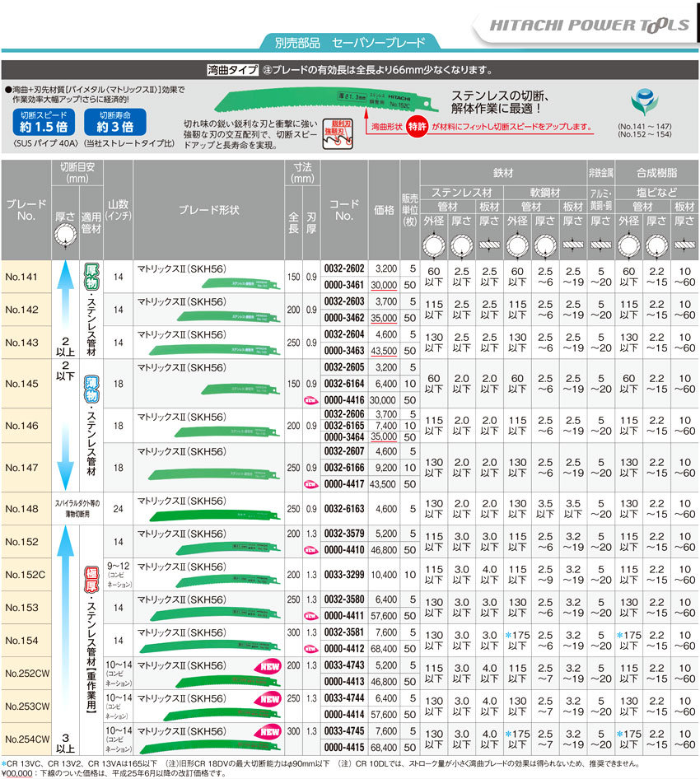Open the large curved blade photo in banner
The image size is (700, 779).
(x=326, y=101)
